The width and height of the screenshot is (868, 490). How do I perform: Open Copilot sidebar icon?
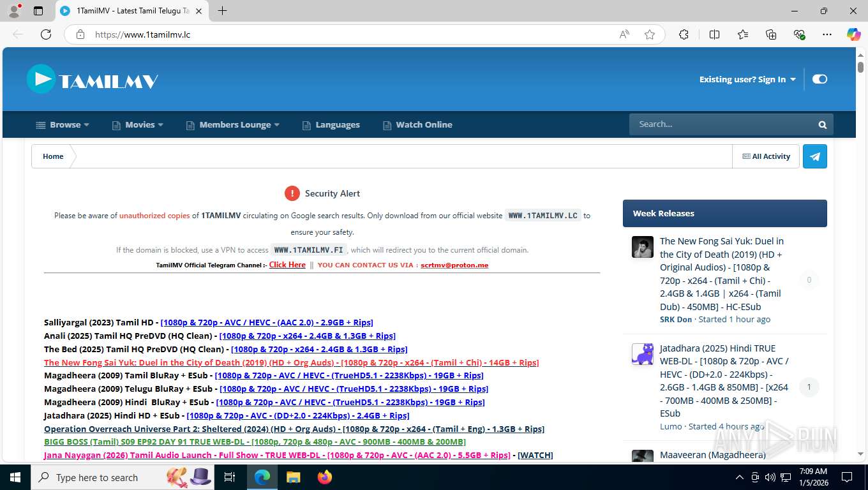[x=853, y=34]
